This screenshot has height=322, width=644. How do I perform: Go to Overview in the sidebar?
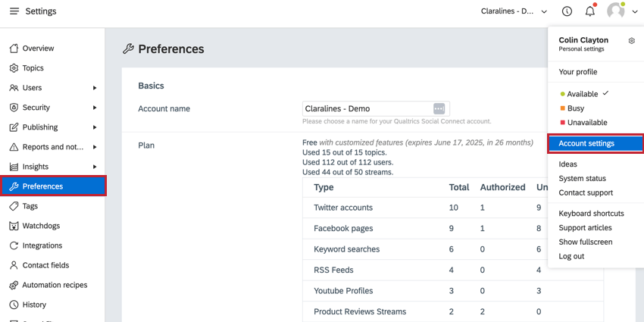pyautogui.click(x=38, y=48)
